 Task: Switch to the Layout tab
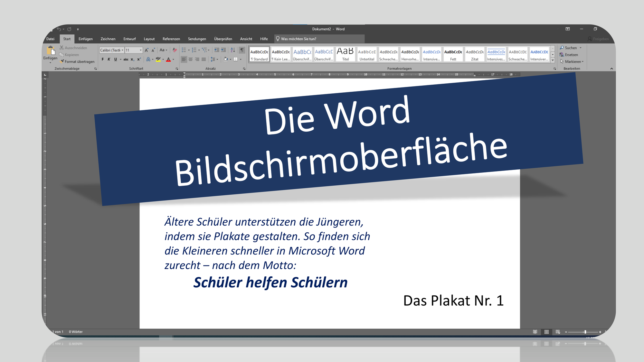point(149,39)
